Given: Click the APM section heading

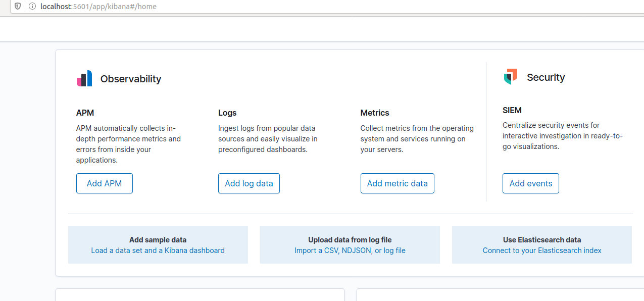Looking at the screenshot, I should coord(85,113).
